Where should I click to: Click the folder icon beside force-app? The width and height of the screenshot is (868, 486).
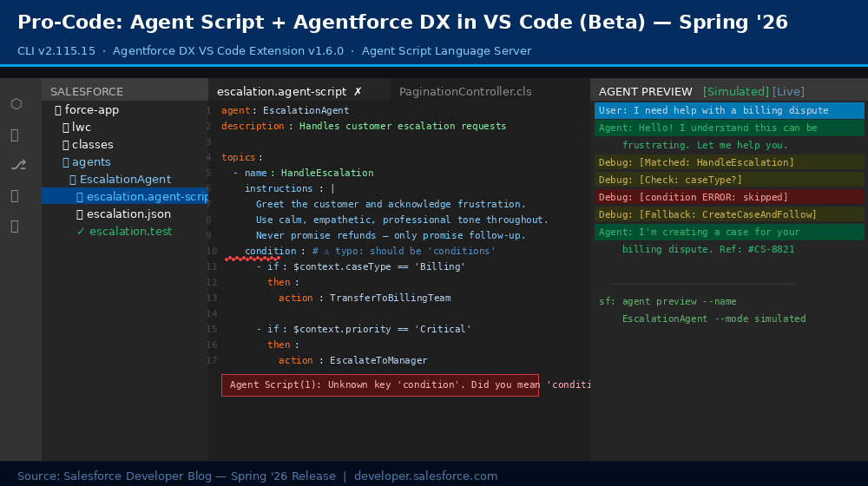(58, 110)
